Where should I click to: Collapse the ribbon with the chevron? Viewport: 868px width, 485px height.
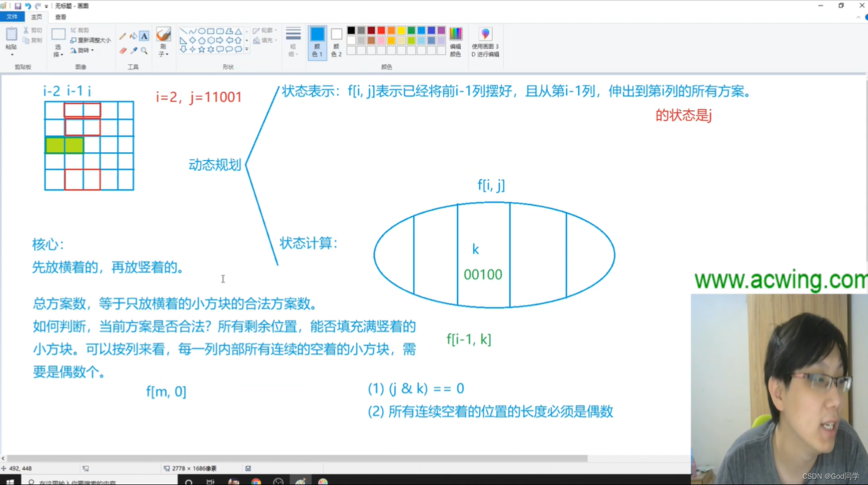858,17
